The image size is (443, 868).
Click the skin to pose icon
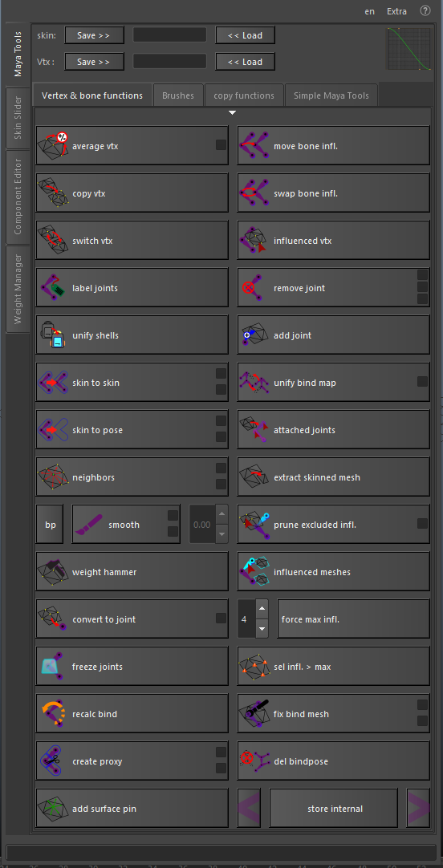coord(53,429)
